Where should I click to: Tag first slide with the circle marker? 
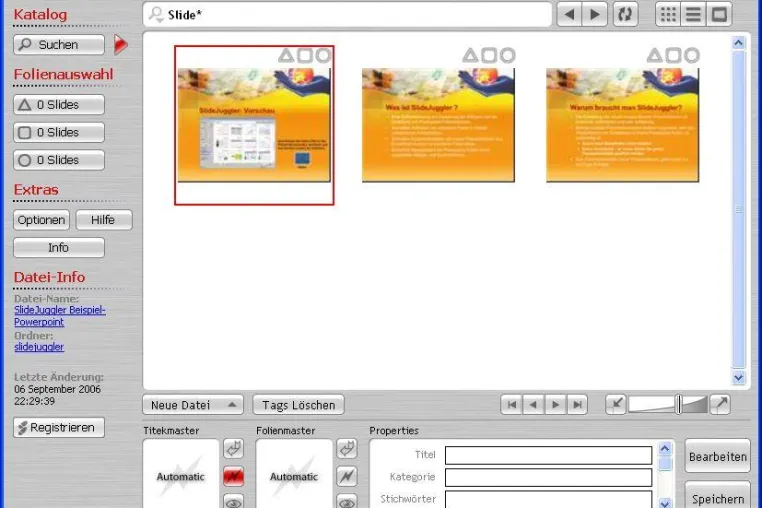(x=323, y=55)
